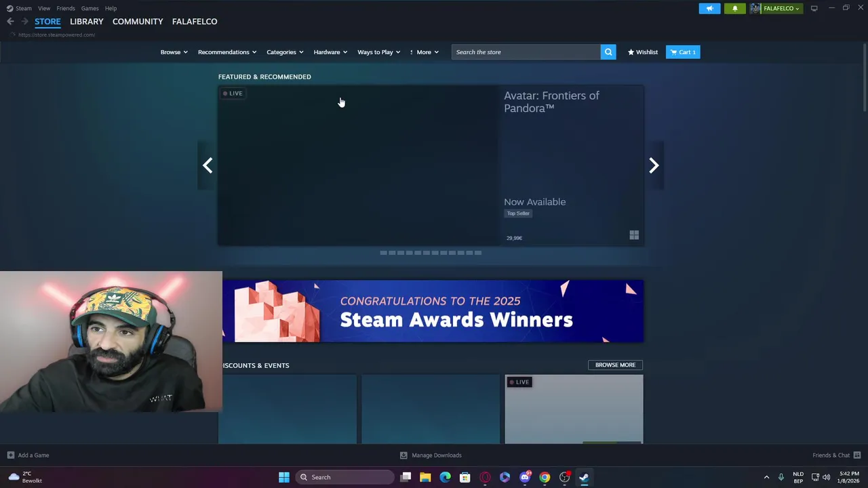Viewport: 868px width, 488px height.
Task: Open the Windows Start menu
Action: coord(284,477)
